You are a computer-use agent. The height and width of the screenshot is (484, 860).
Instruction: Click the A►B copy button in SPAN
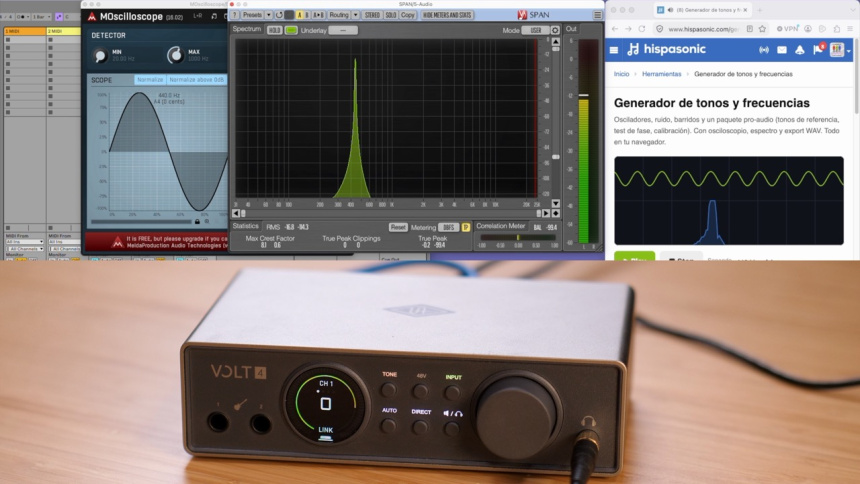[x=318, y=15]
